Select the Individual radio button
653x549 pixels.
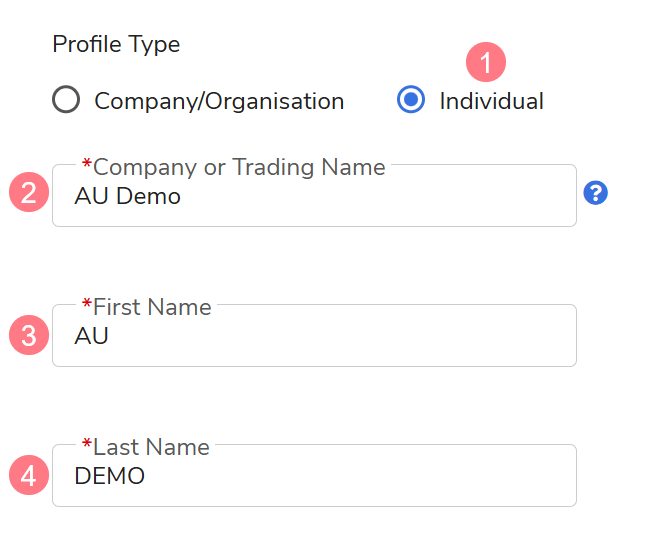point(411,101)
